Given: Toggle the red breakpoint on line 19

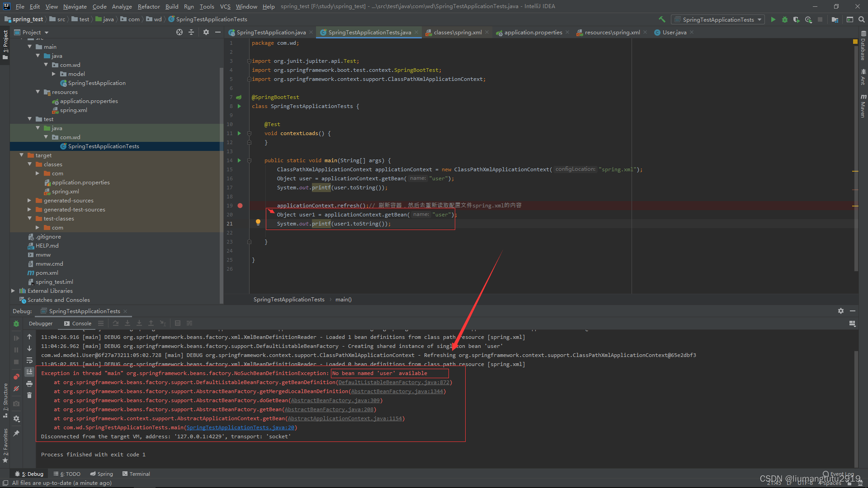Looking at the screenshot, I should pyautogui.click(x=240, y=205).
